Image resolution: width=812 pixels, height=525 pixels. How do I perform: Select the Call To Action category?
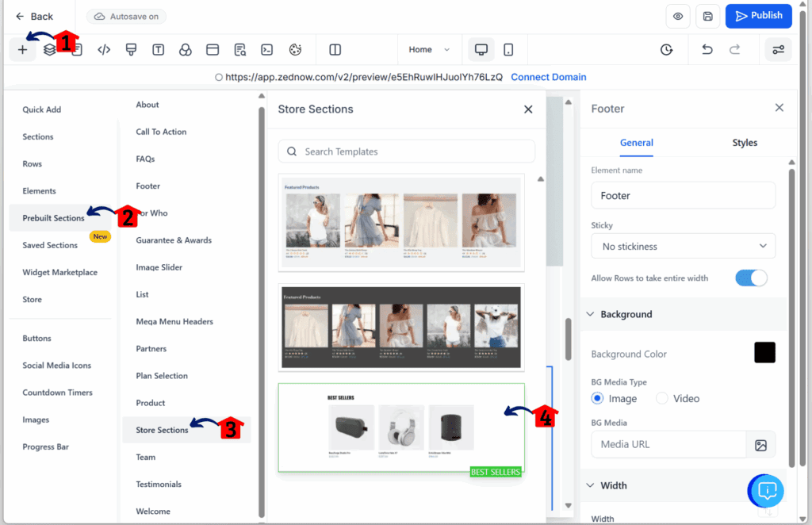pos(161,132)
